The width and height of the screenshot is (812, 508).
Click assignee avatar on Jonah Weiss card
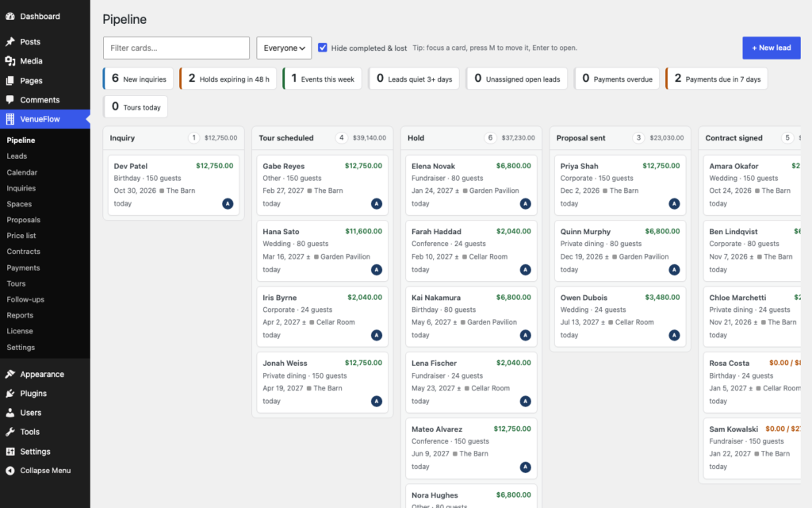click(377, 401)
